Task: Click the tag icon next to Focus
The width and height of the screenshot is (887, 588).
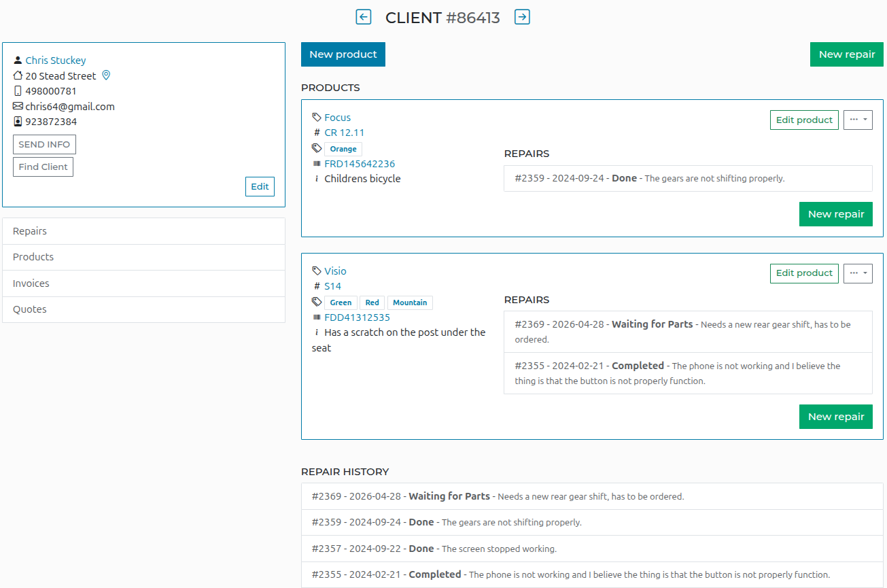Action: point(317,118)
